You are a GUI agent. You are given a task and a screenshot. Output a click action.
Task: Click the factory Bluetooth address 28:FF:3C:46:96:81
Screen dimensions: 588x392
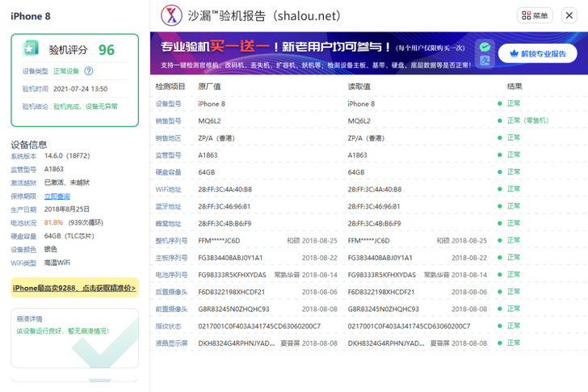click(225, 206)
